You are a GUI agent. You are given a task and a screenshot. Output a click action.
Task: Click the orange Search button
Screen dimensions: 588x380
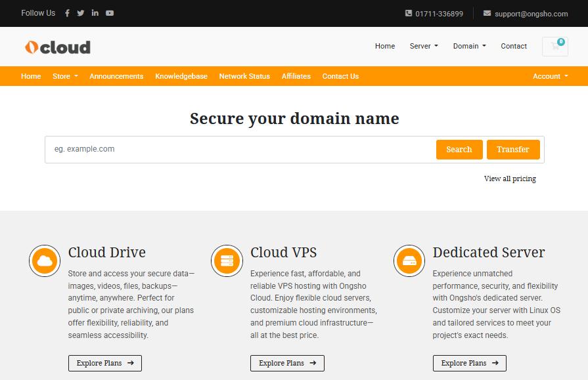click(459, 150)
